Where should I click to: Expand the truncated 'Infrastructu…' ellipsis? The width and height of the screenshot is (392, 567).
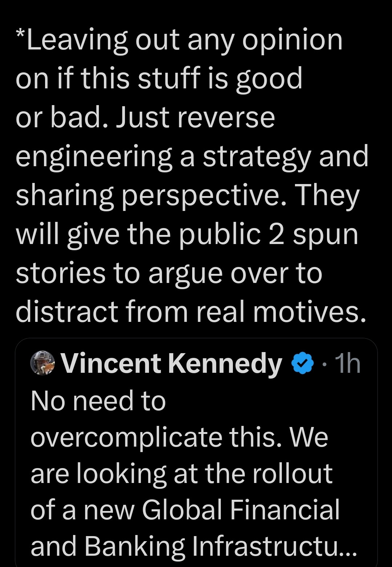[343, 546]
